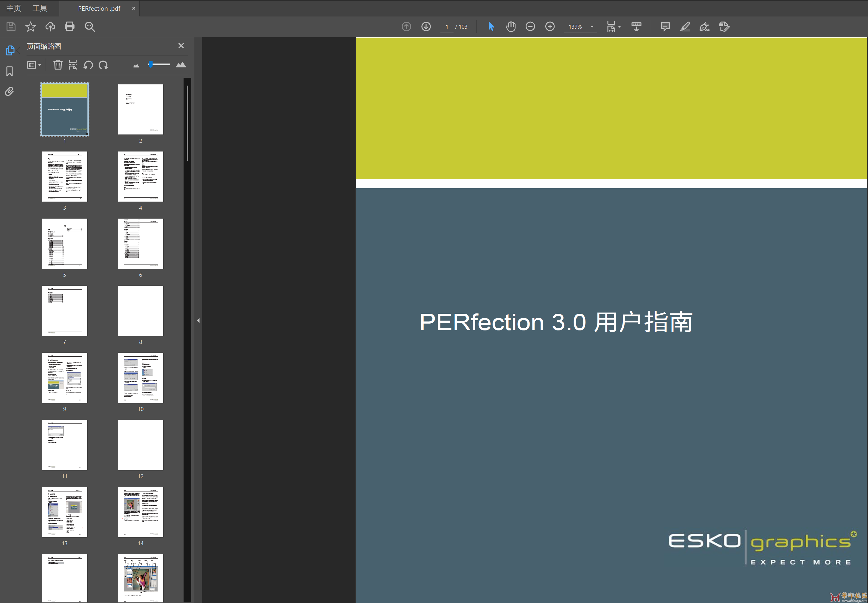868x603 pixels.
Task: Select page 12 thumbnail
Action: (x=141, y=445)
